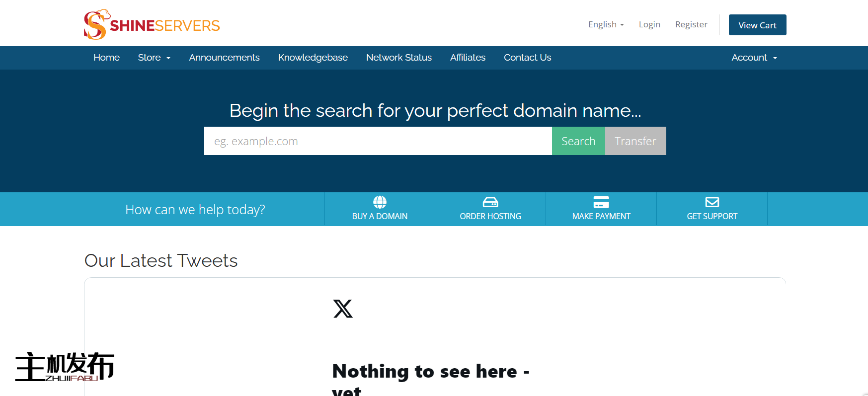868x396 pixels.
Task: Click the Zhujifabu watermark logo
Action: point(65,367)
